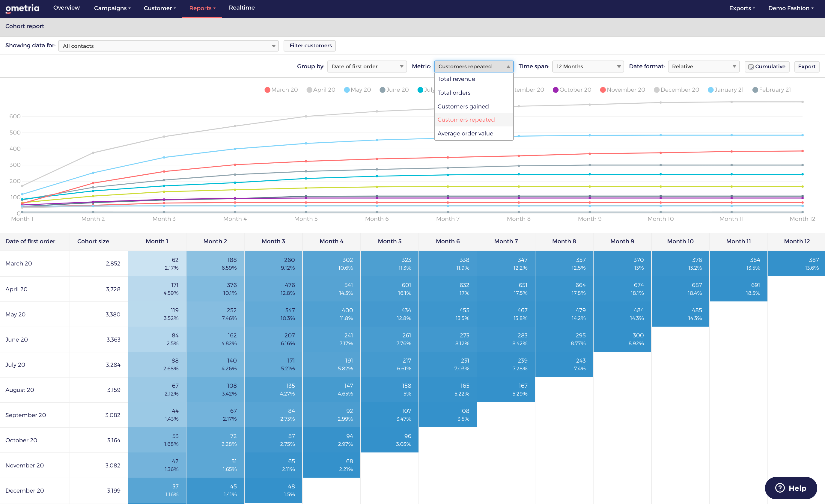Expand the All contacts dropdown
The width and height of the screenshot is (825, 504).
tap(168, 46)
